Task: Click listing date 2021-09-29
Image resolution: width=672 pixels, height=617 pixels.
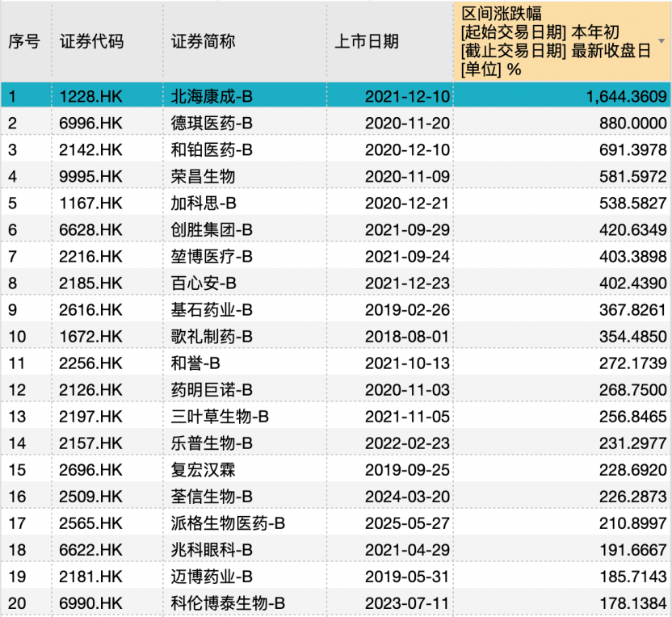Action: click(407, 229)
